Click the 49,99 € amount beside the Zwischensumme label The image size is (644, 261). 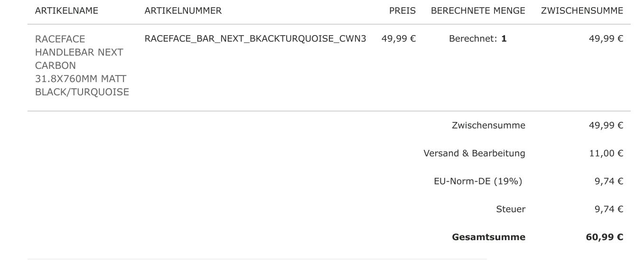coord(606,125)
